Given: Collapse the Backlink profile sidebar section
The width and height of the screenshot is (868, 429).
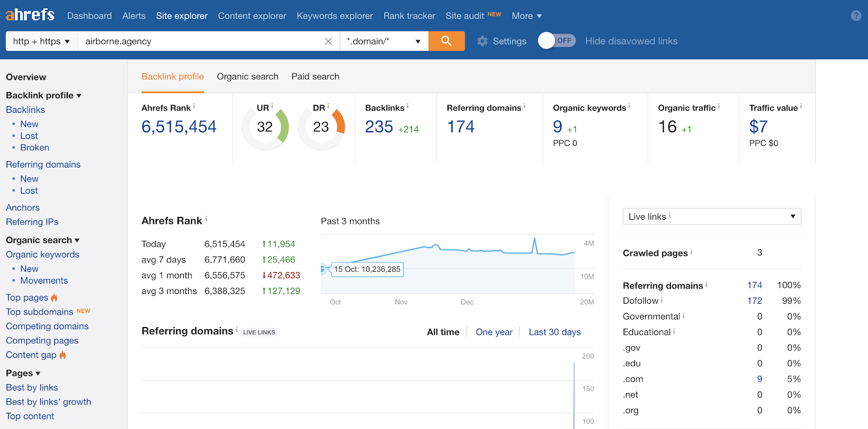Looking at the screenshot, I should tap(44, 95).
